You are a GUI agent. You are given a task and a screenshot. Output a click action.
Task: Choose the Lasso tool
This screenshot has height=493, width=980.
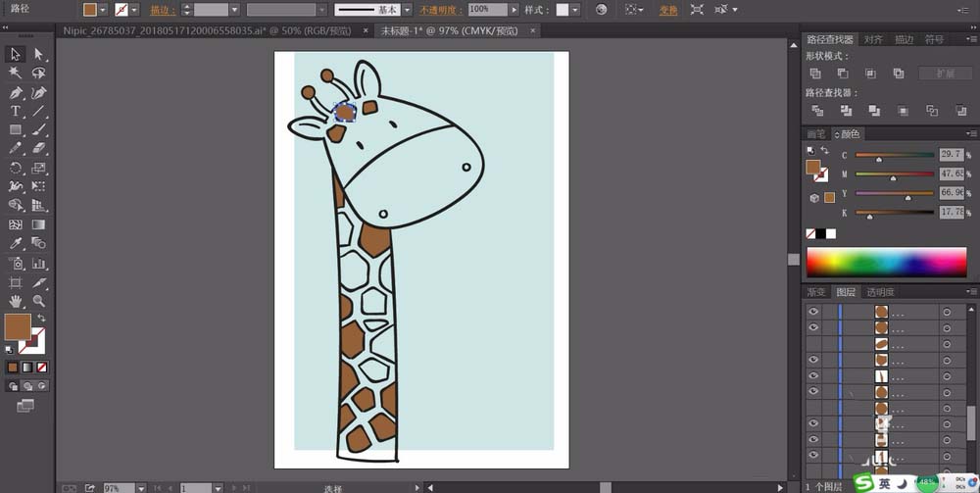click(39, 74)
